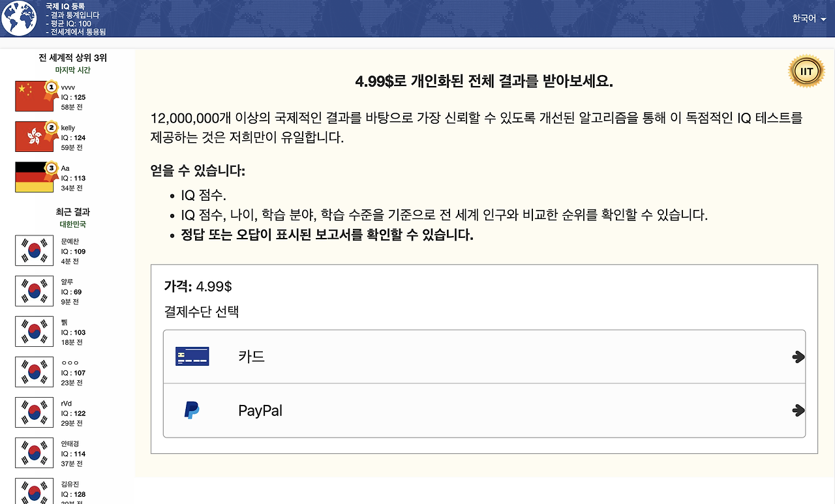Click the arrow on the PayPal row
835x504 pixels.
tap(798, 411)
